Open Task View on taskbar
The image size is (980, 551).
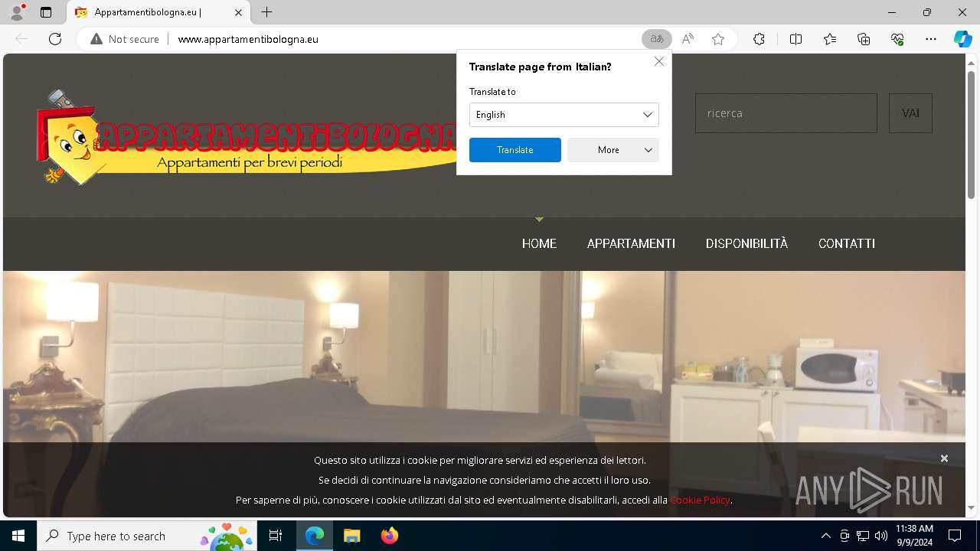click(x=276, y=536)
